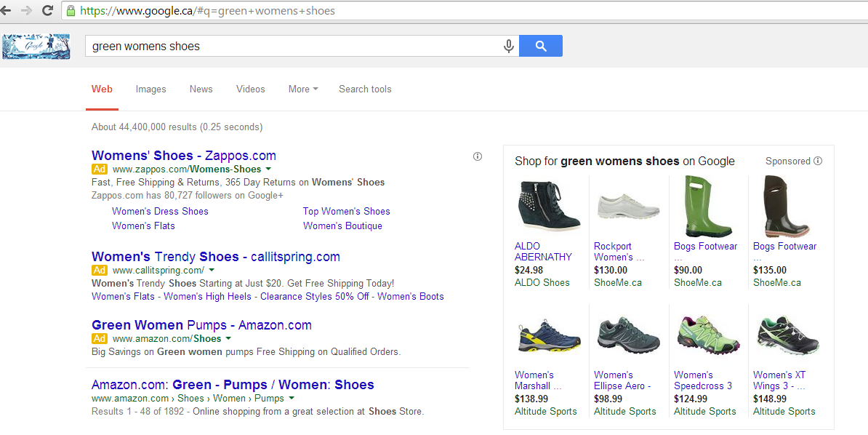This screenshot has width=868, height=435.
Task: Open Women's Ellipse Aero title link
Action: [x=622, y=380]
